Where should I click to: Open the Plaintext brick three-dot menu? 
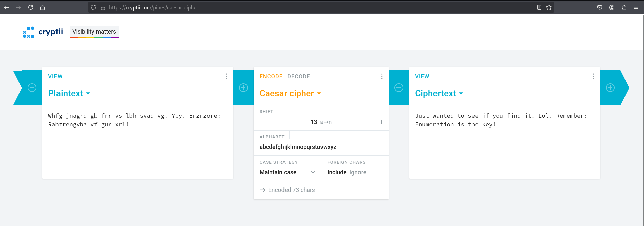226,76
